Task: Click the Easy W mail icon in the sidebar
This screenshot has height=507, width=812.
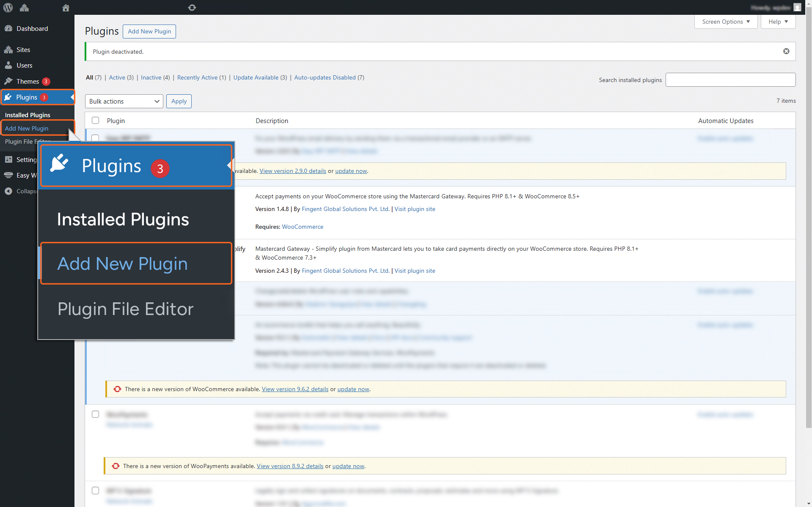Action: coord(8,175)
